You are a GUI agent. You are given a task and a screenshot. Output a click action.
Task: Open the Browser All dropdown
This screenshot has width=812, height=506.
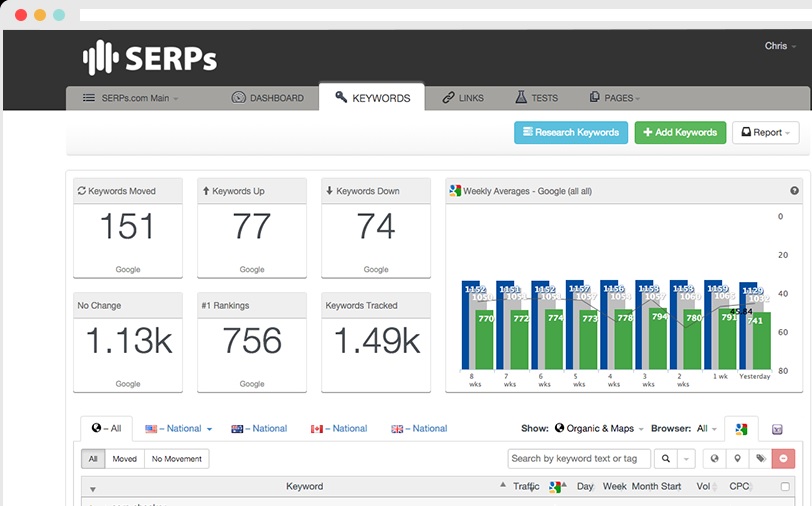[707, 428]
